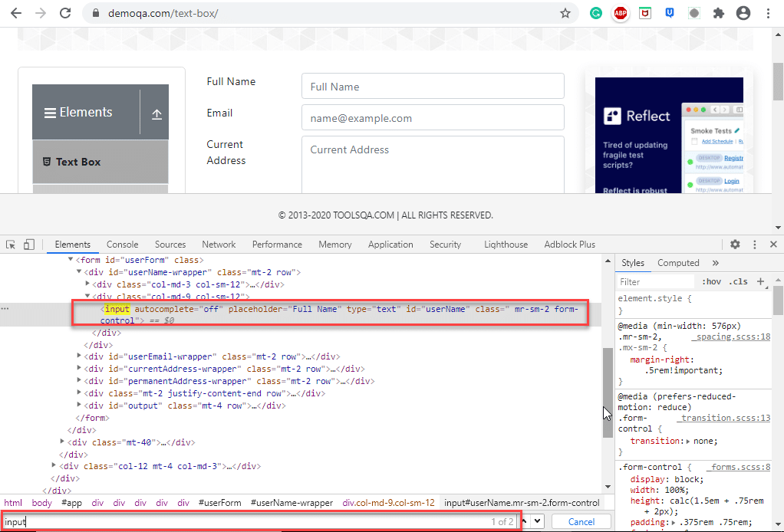Open DevTools settings gear icon
This screenshot has height=532, width=784.
pyautogui.click(x=734, y=244)
